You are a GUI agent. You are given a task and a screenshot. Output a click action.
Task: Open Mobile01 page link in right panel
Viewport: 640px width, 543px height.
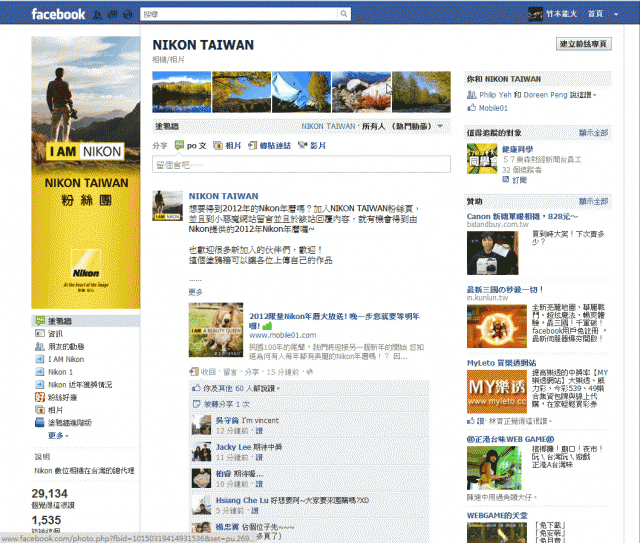[x=493, y=108]
